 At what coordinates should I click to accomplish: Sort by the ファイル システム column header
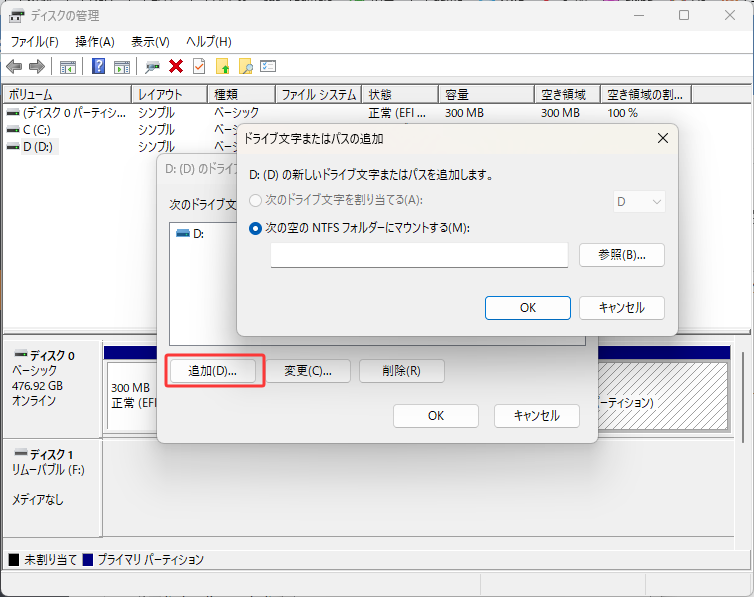pos(318,95)
